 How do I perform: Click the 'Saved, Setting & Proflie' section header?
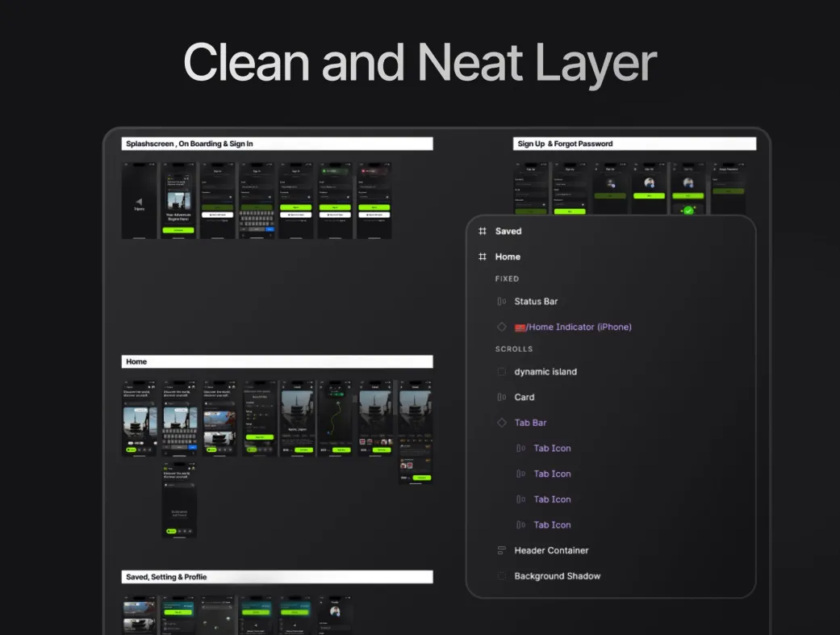[277, 577]
